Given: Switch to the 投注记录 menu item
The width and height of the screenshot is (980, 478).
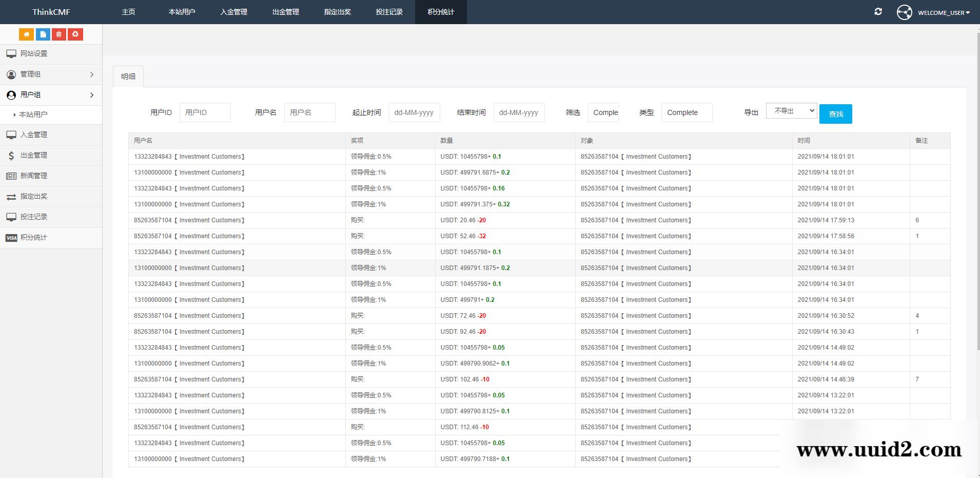Looking at the screenshot, I should point(388,12).
